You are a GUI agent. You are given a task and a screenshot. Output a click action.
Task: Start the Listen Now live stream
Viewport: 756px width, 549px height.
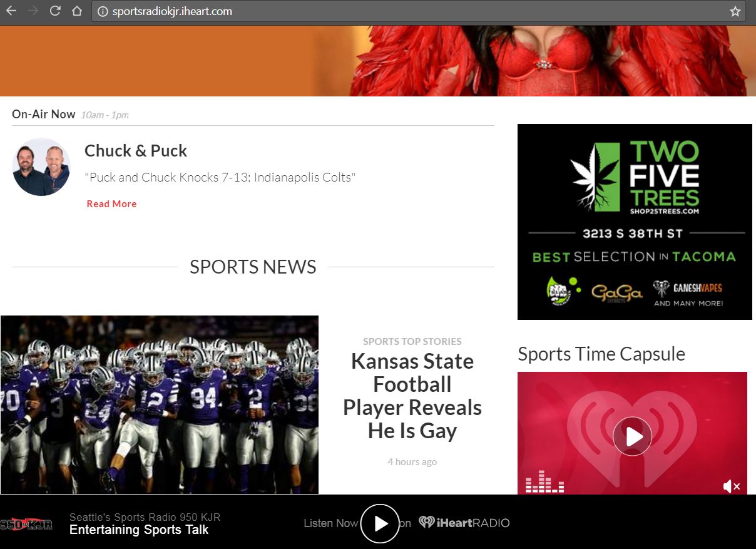pyautogui.click(x=380, y=523)
